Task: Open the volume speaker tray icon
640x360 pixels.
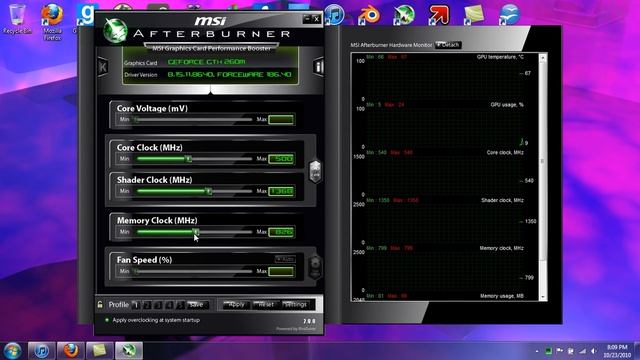Action: (594, 351)
